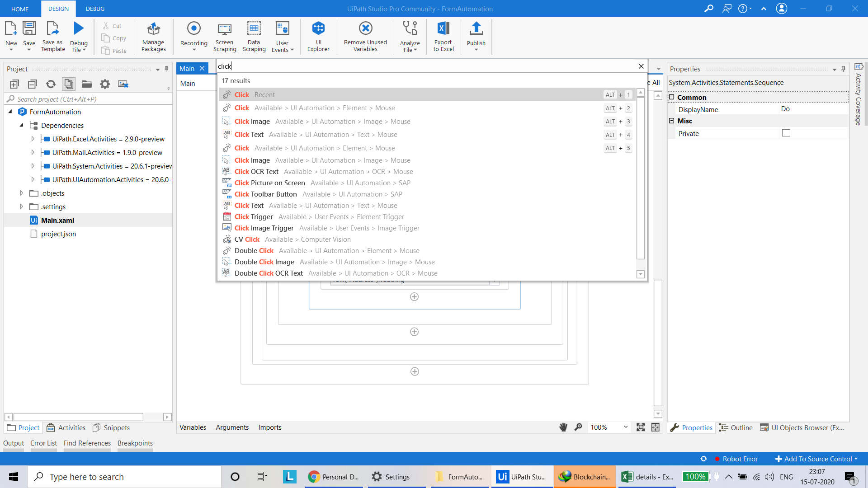Screen dimensions: 868x488
Task: Open Activities panel tab
Action: pos(66,428)
